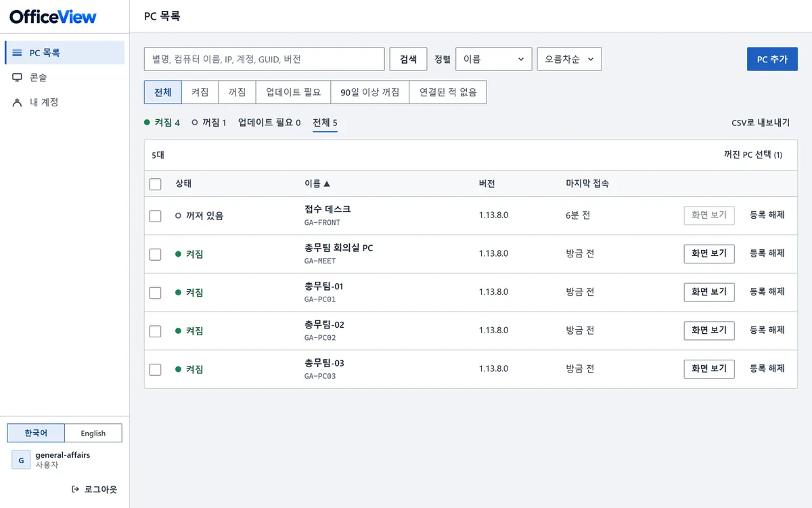
Task: Check the 접수 데스크 row checkbox
Action: 156,216
